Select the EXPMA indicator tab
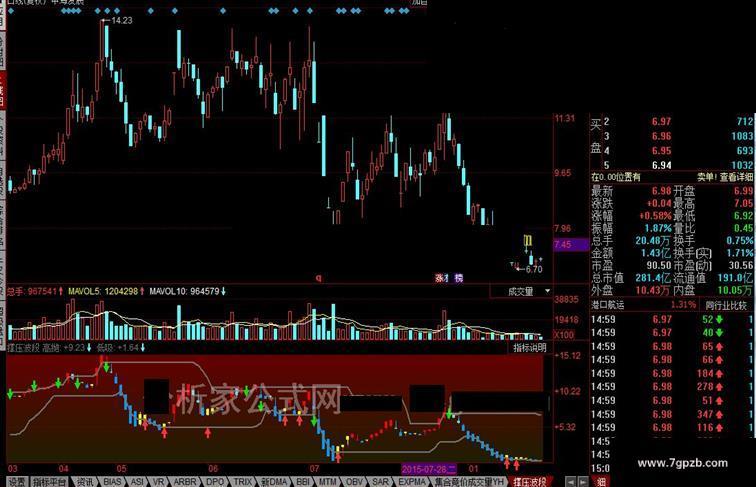This screenshot has height=487, width=756. point(412,482)
